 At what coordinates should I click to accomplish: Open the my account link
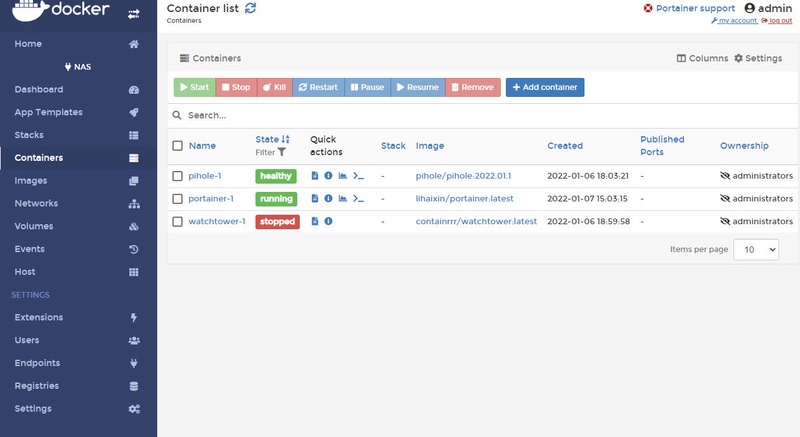coord(734,21)
